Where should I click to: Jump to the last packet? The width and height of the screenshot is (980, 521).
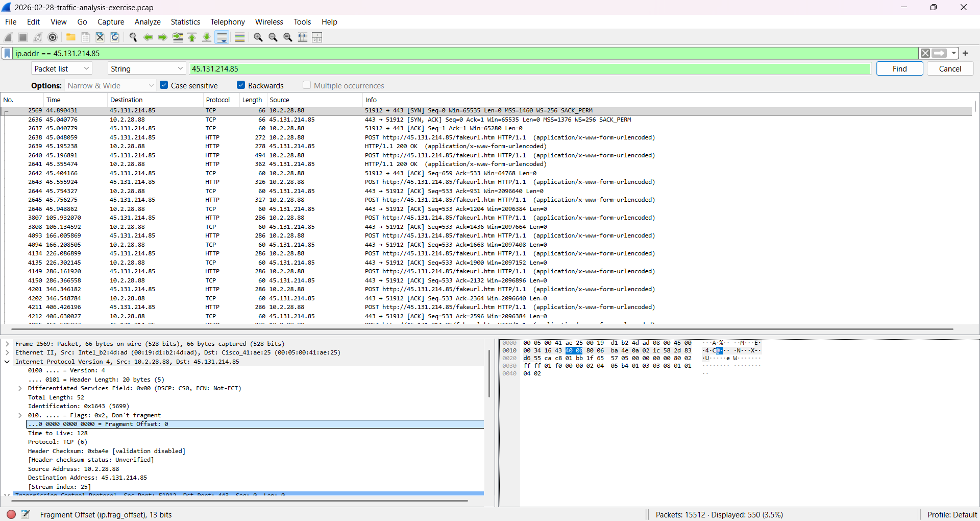(207, 37)
